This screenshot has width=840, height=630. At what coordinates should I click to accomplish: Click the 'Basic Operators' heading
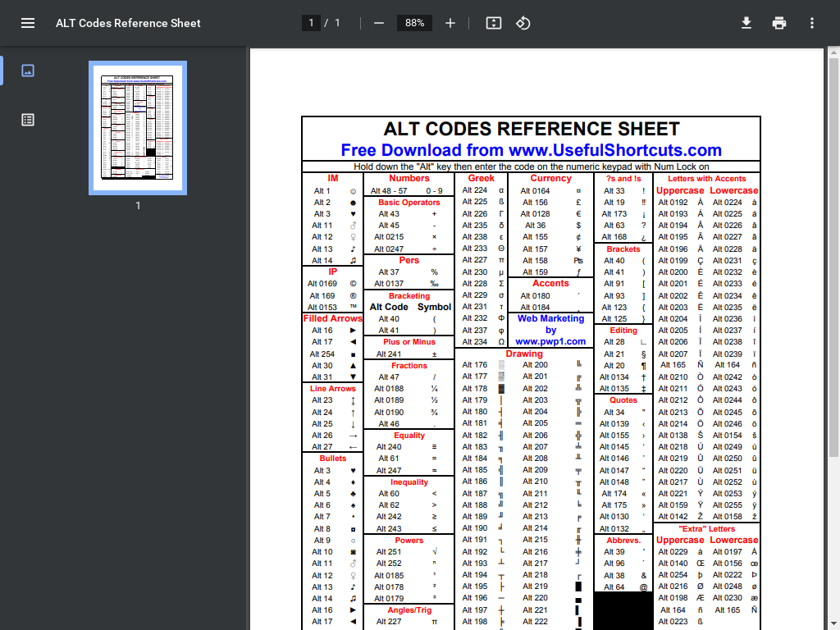409,203
